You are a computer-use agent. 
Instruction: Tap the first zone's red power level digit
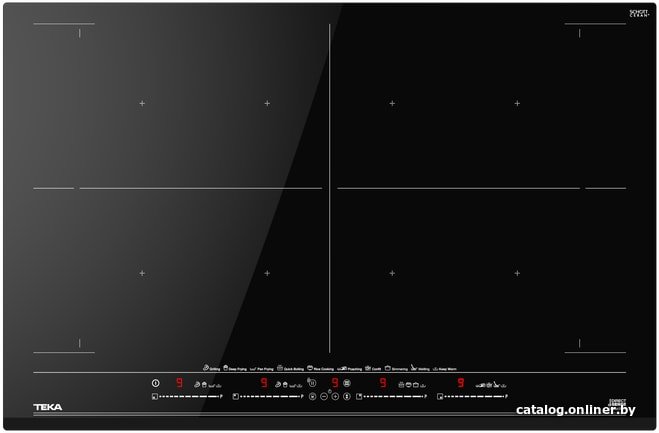coord(179,383)
